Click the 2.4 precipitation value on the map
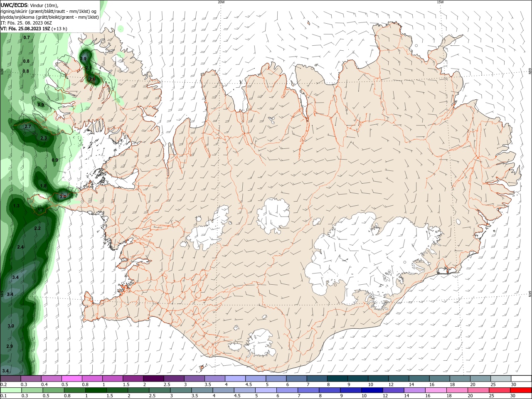Viewport: 532px width, 399px height. tap(20, 247)
